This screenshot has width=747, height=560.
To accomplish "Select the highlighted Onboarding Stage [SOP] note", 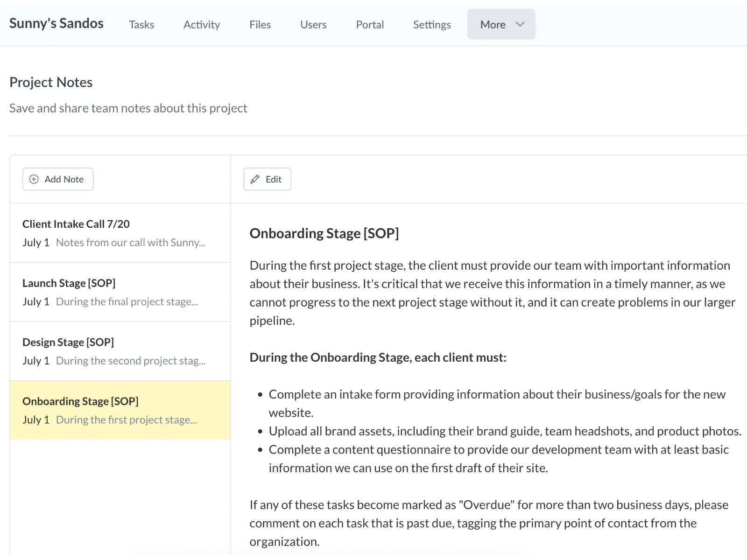I will pos(80,401).
